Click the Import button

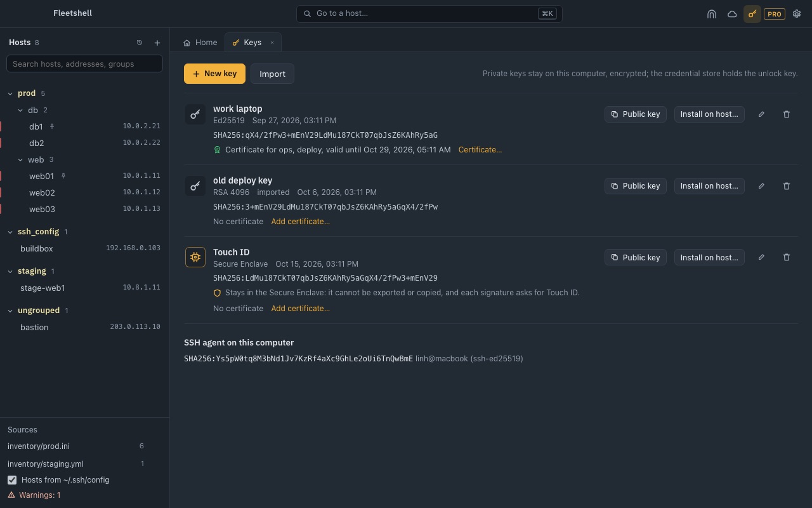click(272, 74)
